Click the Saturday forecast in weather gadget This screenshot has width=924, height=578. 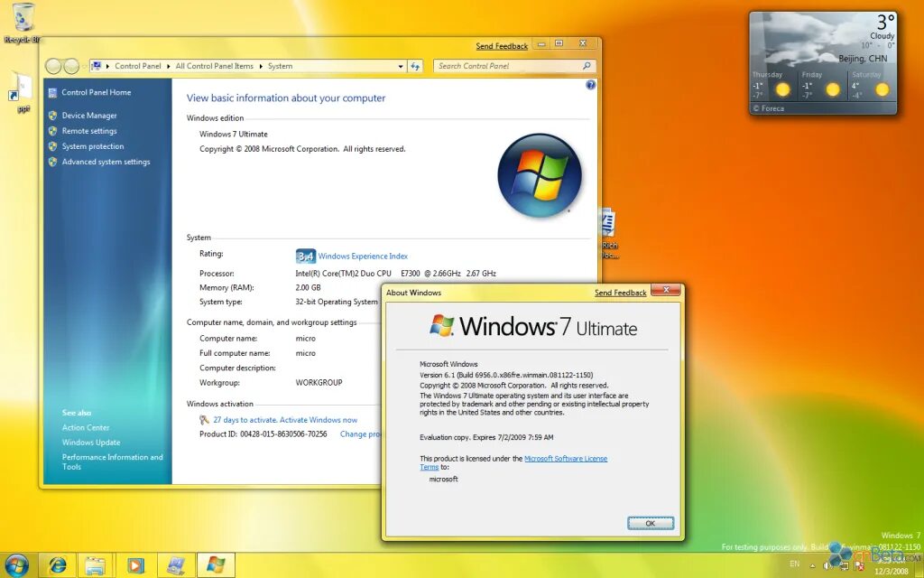pyautogui.click(x=872, y=86)
